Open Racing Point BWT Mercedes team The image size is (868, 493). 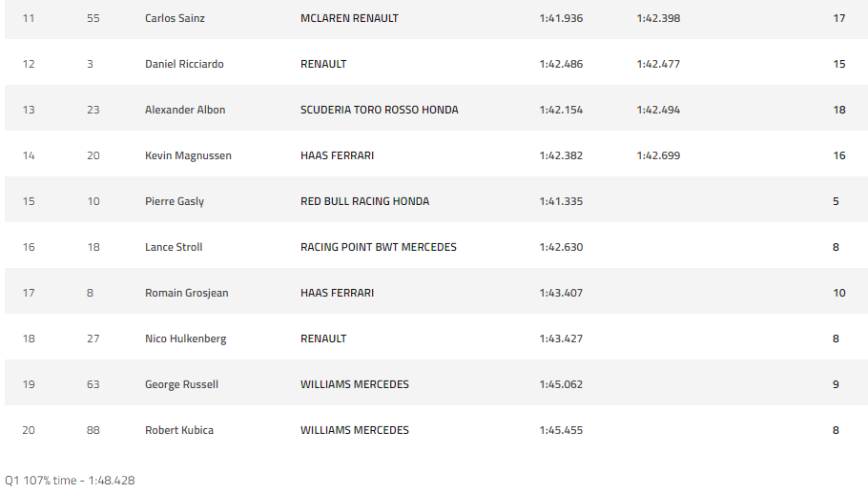point(378,247)
